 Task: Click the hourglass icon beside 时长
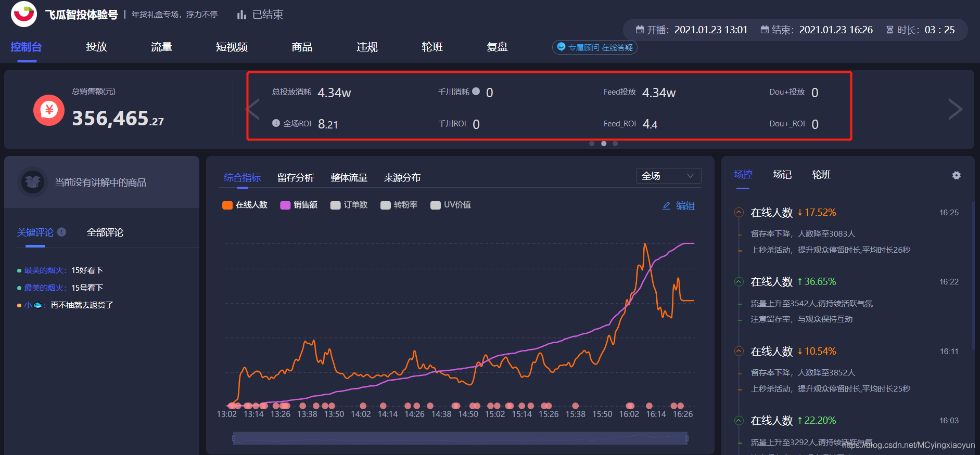[890, 30]
